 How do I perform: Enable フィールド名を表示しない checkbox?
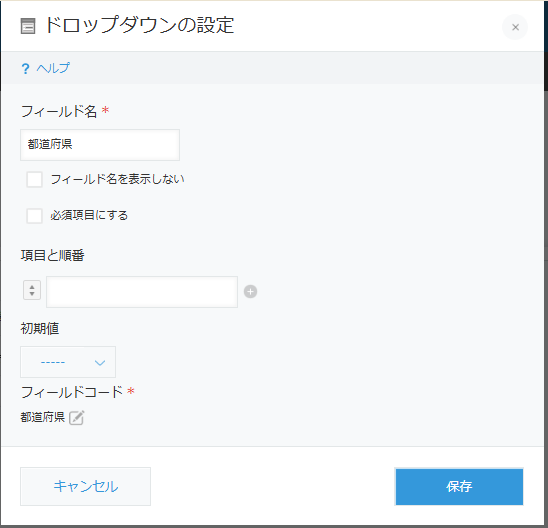click(35, 180)
